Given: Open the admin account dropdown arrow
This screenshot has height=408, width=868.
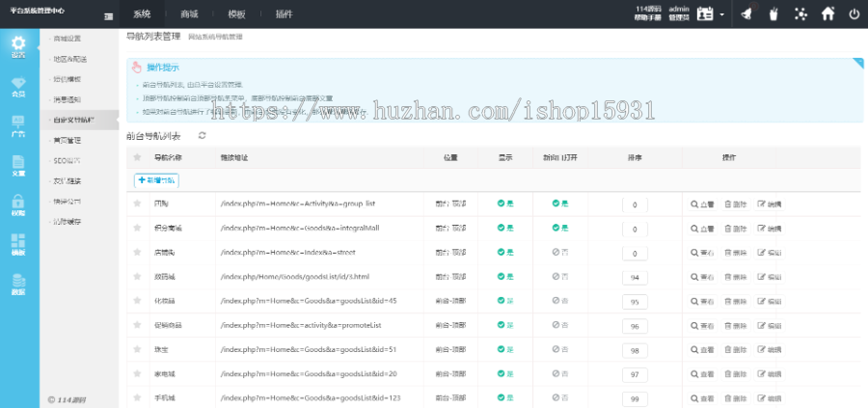Looking at the screenshot, I should pyautogui.click(x=721, y=14).
